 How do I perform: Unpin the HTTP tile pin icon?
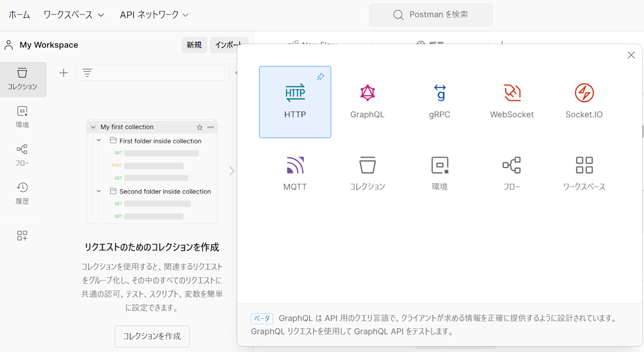320,77
